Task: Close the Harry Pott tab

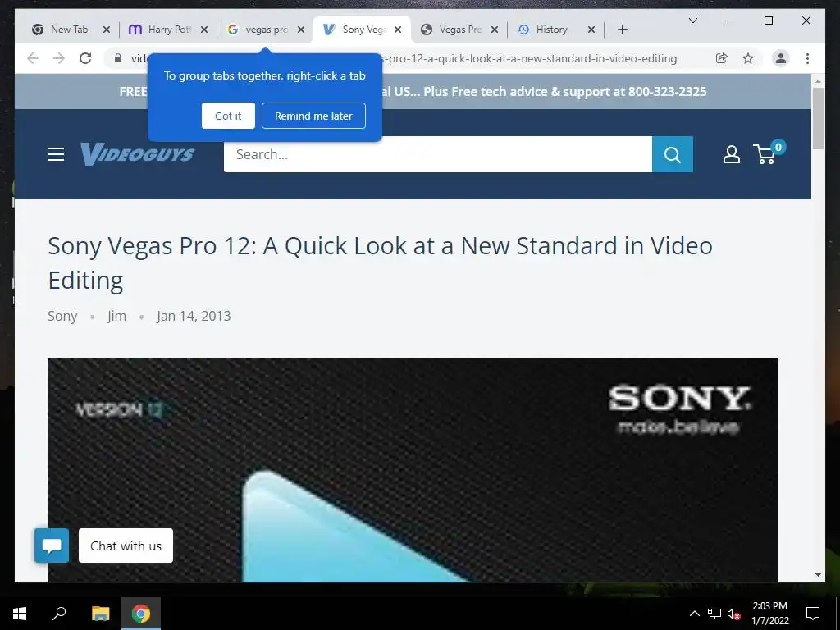Action: pyautogui.click(x=204, y=30)
